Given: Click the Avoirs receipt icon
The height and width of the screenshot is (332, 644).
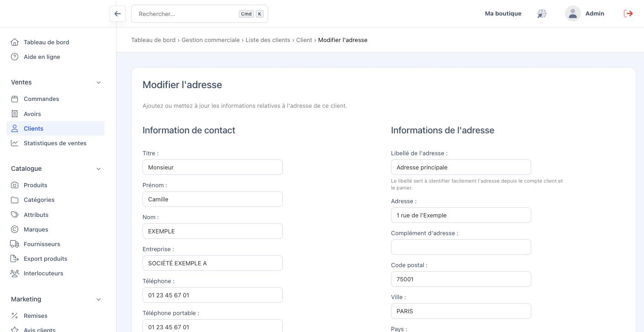Looking at the screenshot, I should tap(15, 114).
